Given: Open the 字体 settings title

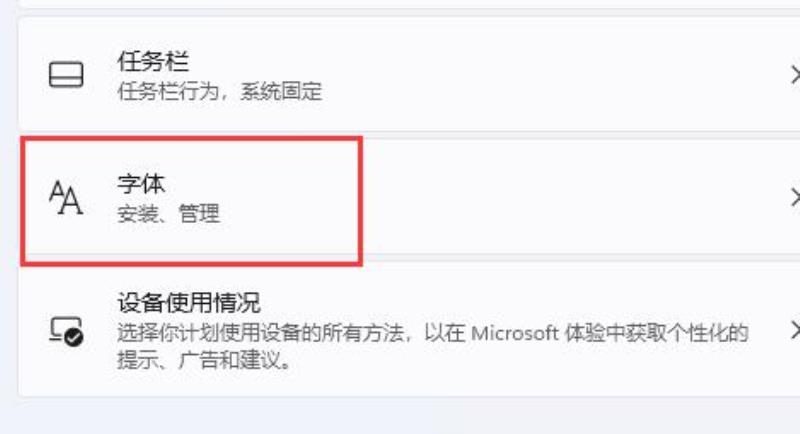Looking at the screenshot, I should (x=141, y=184).
